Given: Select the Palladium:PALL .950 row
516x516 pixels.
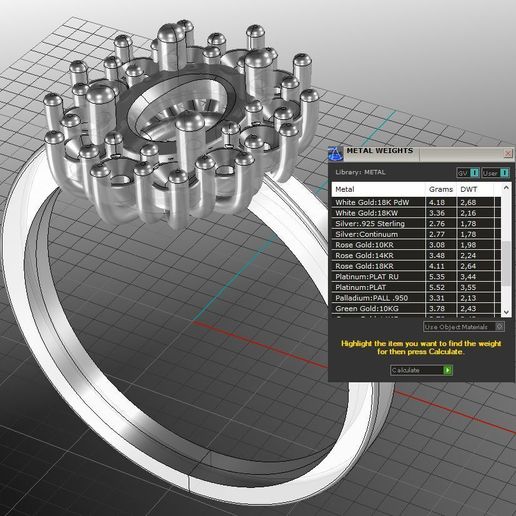Looking at the screenshot, I should point(416,298).
